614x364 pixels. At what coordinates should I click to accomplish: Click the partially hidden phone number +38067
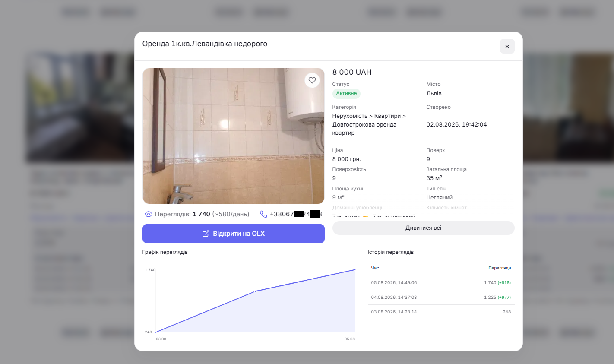click(296, 214)
